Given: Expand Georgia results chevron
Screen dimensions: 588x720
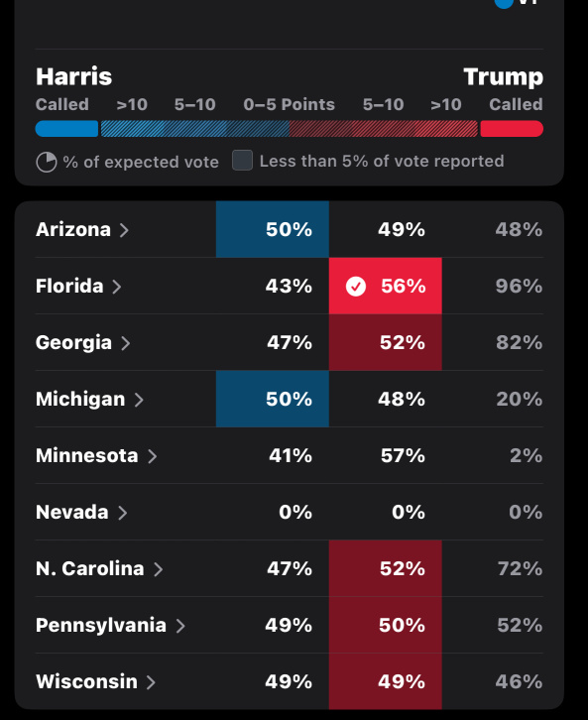Looking at the screenshot, I should click(125, 343).
